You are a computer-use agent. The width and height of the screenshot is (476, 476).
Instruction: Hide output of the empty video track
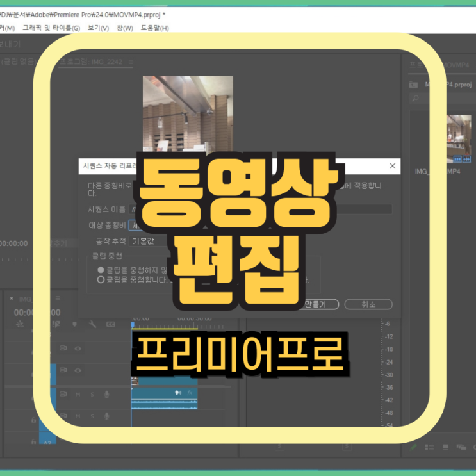[78, 349]
